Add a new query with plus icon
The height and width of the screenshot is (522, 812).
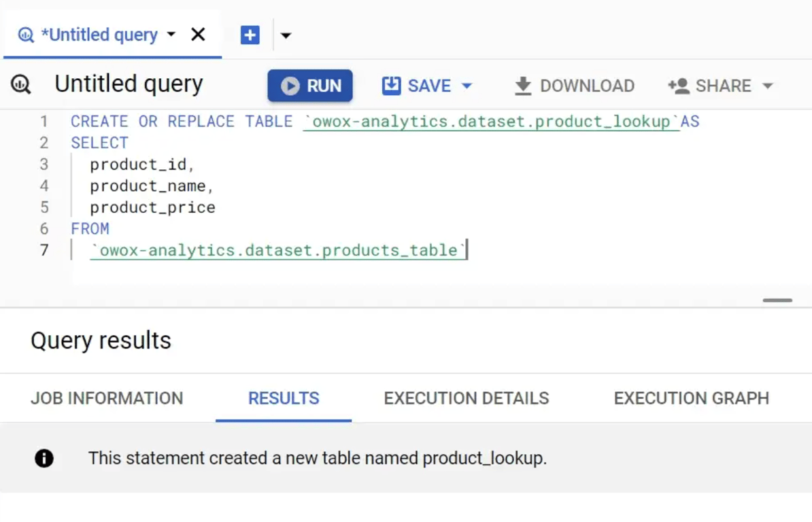tap(250, 35)
